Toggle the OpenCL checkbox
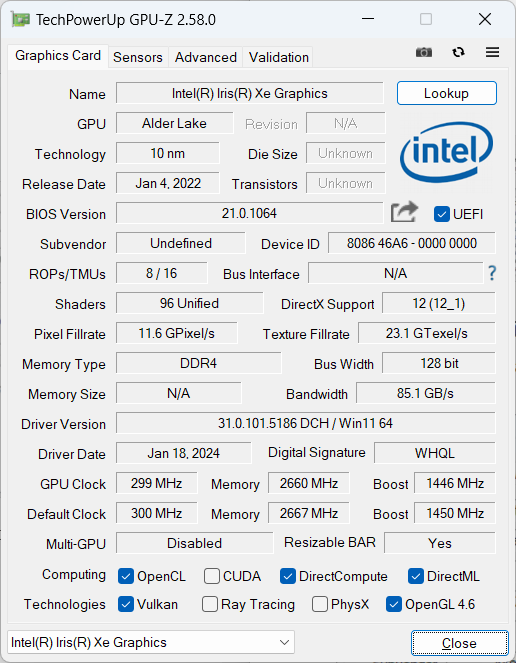Screen dimensions: 516x663 click(126, 576)
